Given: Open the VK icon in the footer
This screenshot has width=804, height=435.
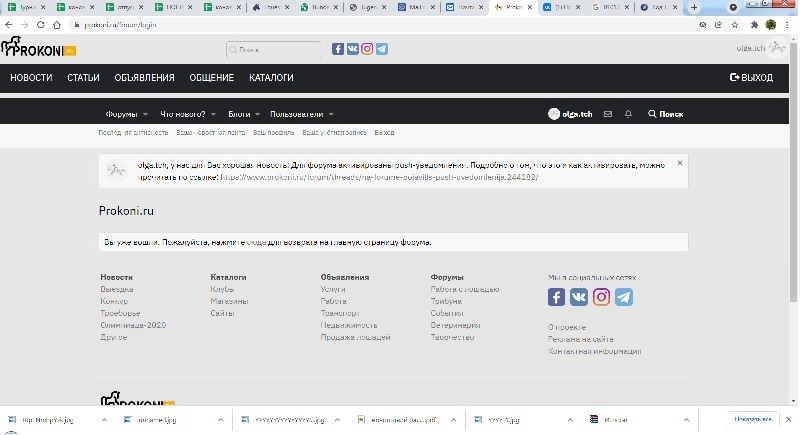Looking at the screenshot, I should tap(579, 297).
